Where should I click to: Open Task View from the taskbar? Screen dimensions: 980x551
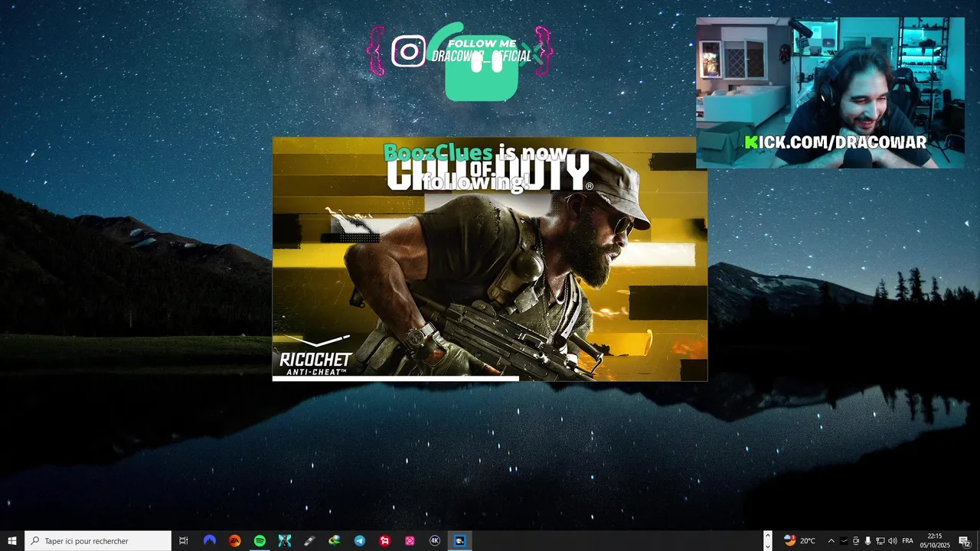click(184, 540)
